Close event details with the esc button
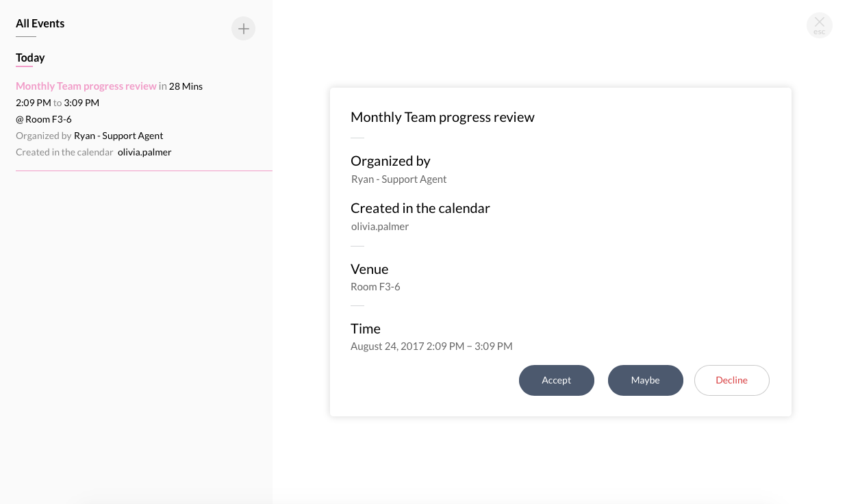The width and height of the screenshot is (847, 504). [x=819, y=25]
